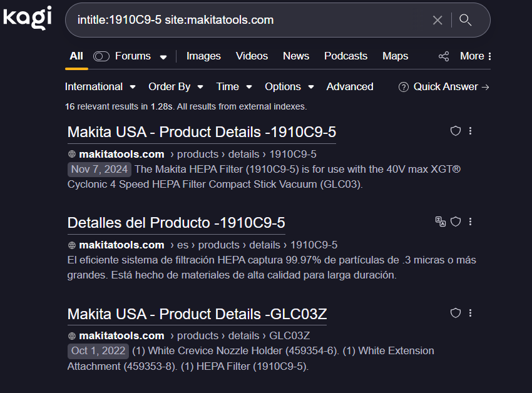Open three-dot menu for first result
The height and width of the screenshot is (393, 532).
click(470, 131)
